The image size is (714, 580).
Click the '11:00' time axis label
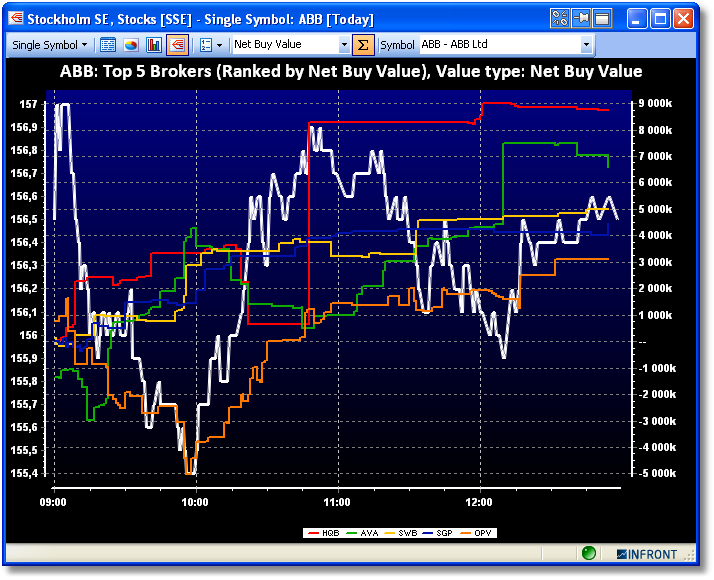click(x=337, y=503)
